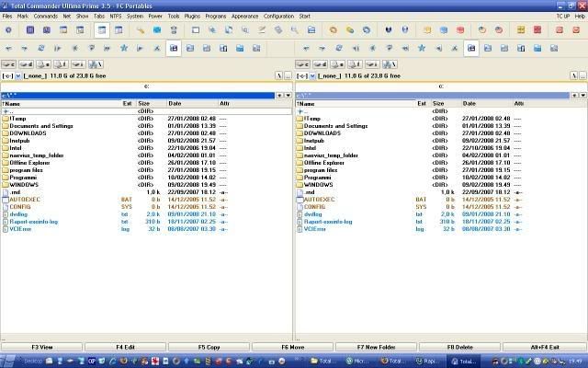Click the F3 View button

41,348
